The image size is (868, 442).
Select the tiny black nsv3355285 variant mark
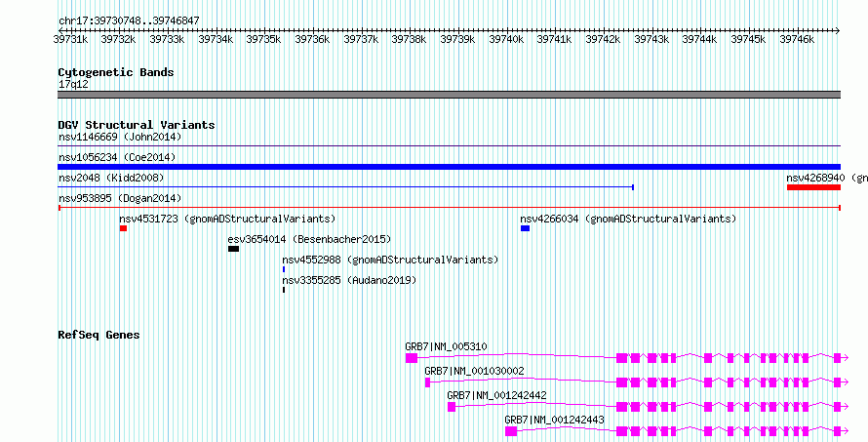click(x=284, y=290)
